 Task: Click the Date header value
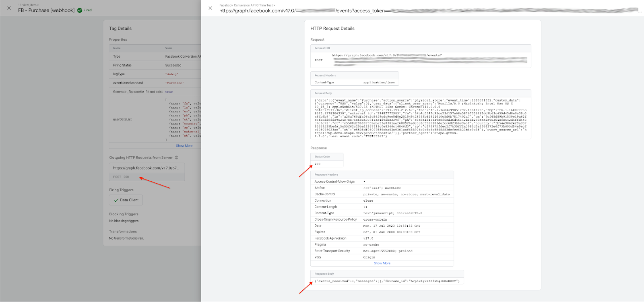pos(392,226)
